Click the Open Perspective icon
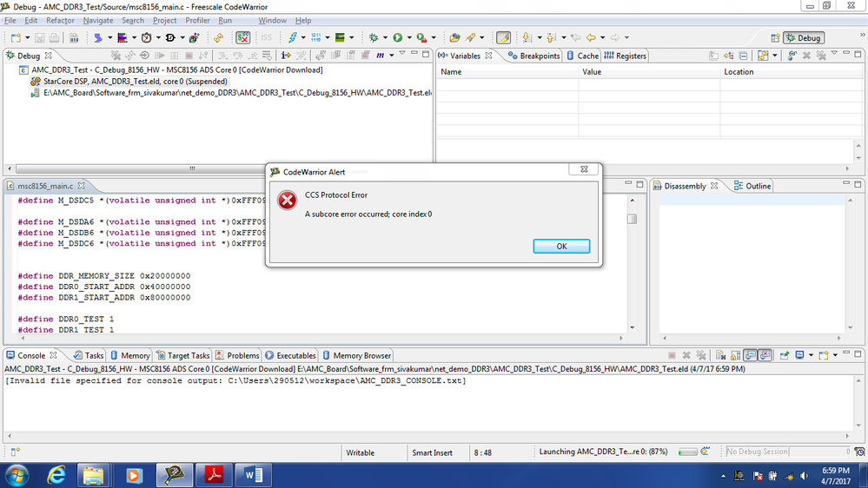868x488 pixels. click(775, 38)
